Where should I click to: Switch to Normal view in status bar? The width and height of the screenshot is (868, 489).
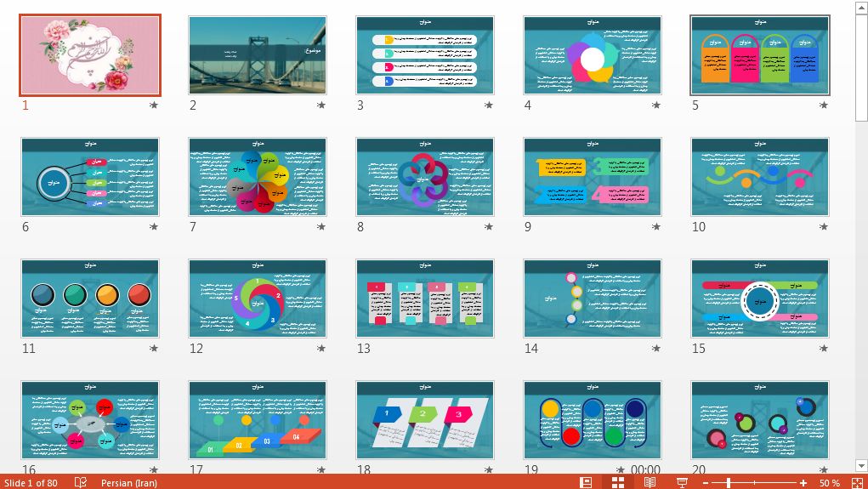tap(586, 482)
